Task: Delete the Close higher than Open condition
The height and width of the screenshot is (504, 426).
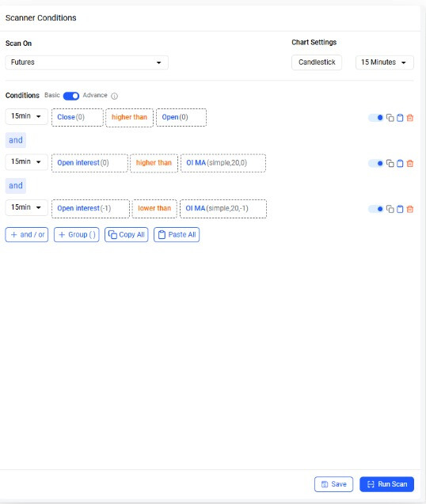Action: pos(410,118)
